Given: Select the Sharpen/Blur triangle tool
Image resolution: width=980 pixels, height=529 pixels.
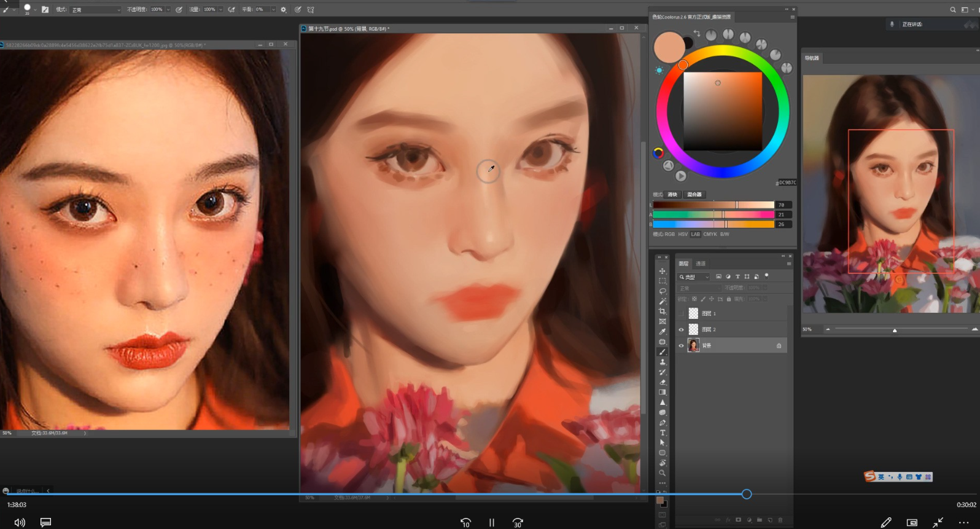Looking at the screenshot, I should (x=662, y=402).
